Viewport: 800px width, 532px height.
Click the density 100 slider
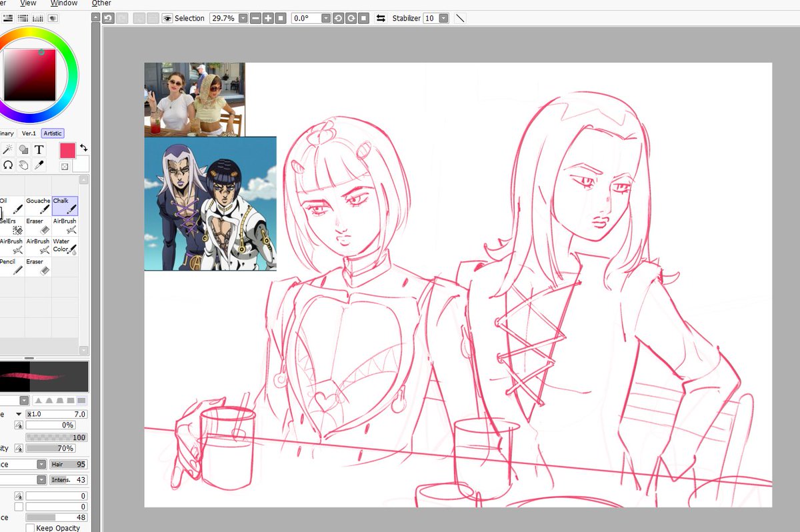(57, 437)
